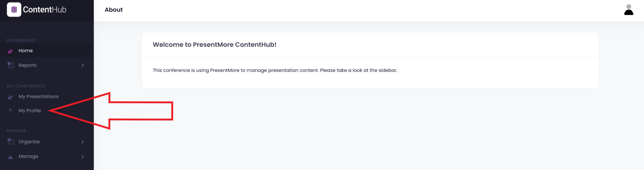Click the ContentHub logo icon

point(14,10)
